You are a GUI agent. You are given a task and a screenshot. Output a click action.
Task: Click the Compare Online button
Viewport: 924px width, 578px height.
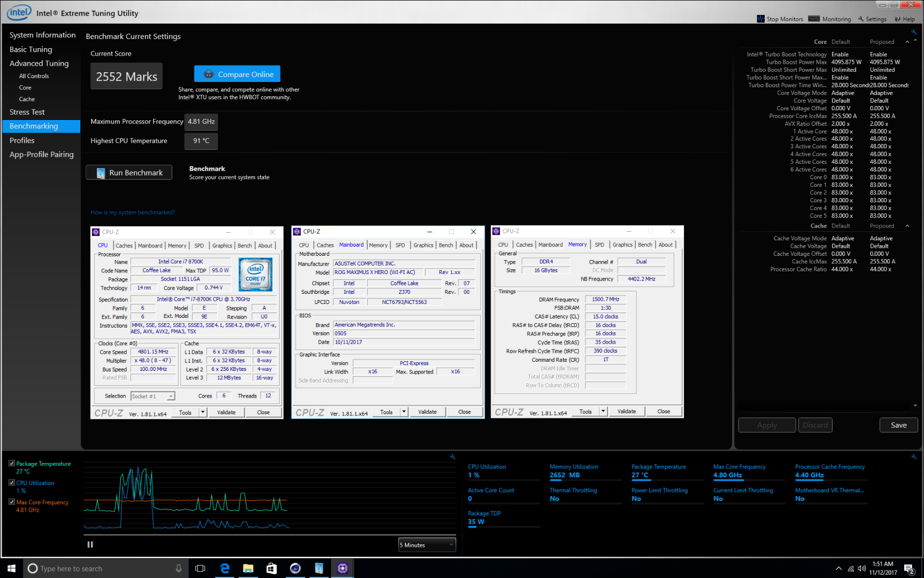pos(237,74)
